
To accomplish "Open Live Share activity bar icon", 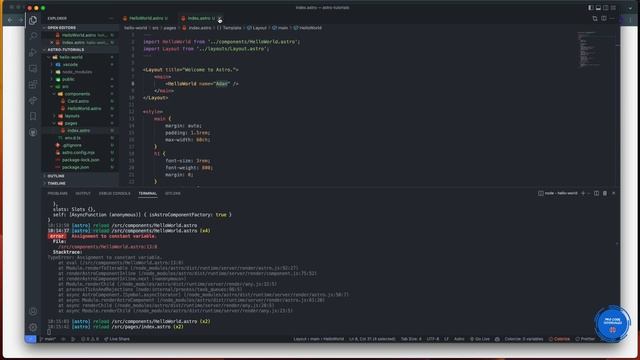I will 33,100.
